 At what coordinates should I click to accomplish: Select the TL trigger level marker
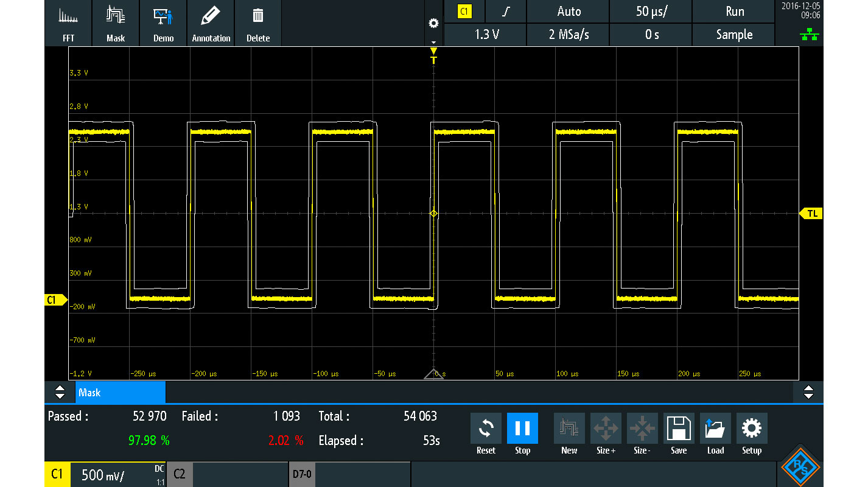pyautogui.click(x=811, y=213)
